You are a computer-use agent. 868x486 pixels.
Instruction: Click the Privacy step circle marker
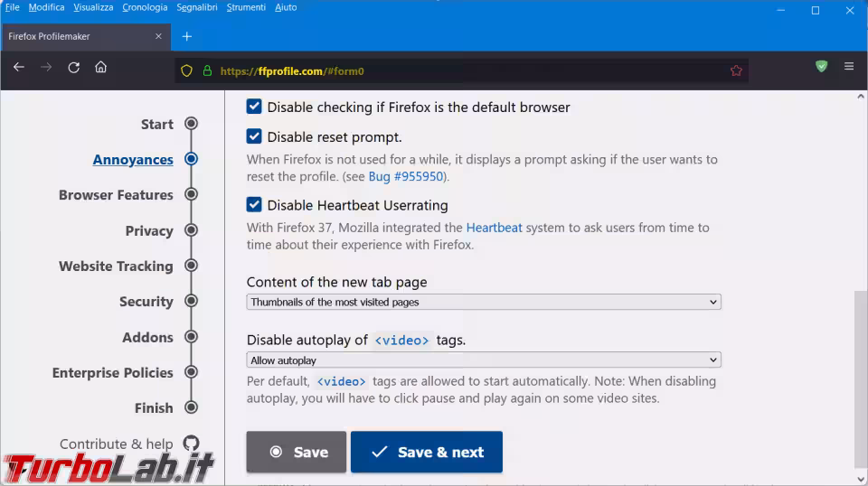point(191,230)
